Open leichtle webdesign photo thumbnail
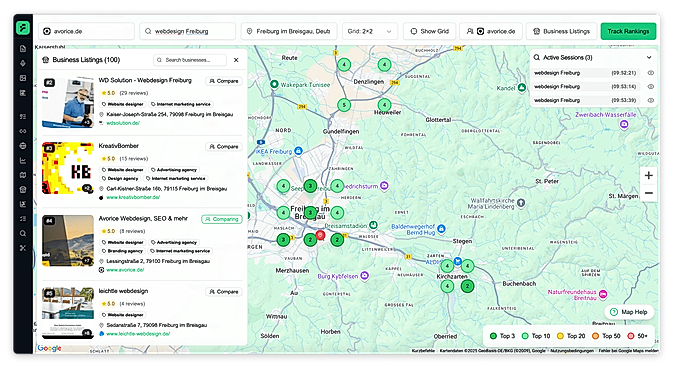This screenshot has width=690, height=368. pos(68,313)
